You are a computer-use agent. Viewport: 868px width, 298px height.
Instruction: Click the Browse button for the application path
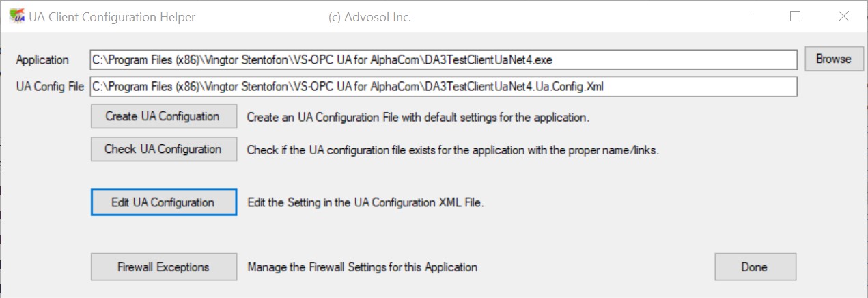tap(833, 59)
